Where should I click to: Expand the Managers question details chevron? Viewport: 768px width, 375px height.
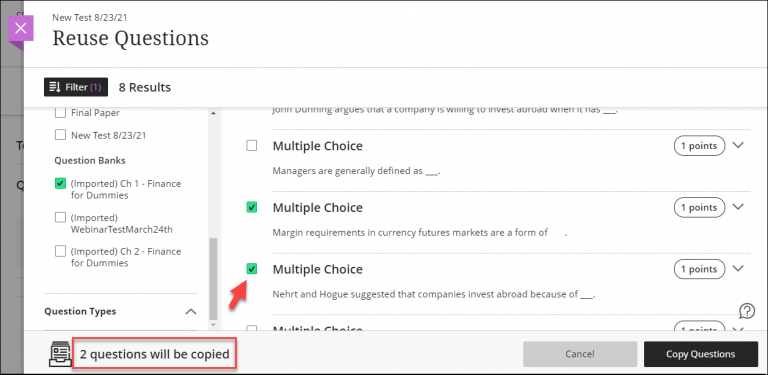(x=738, y=145)
